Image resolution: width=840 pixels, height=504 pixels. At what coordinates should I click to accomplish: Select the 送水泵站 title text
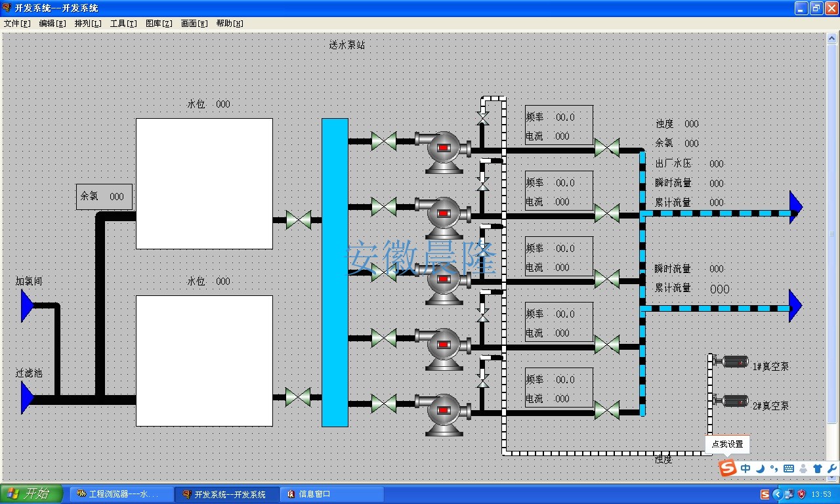pyautogui.click(x=347, y=45)
